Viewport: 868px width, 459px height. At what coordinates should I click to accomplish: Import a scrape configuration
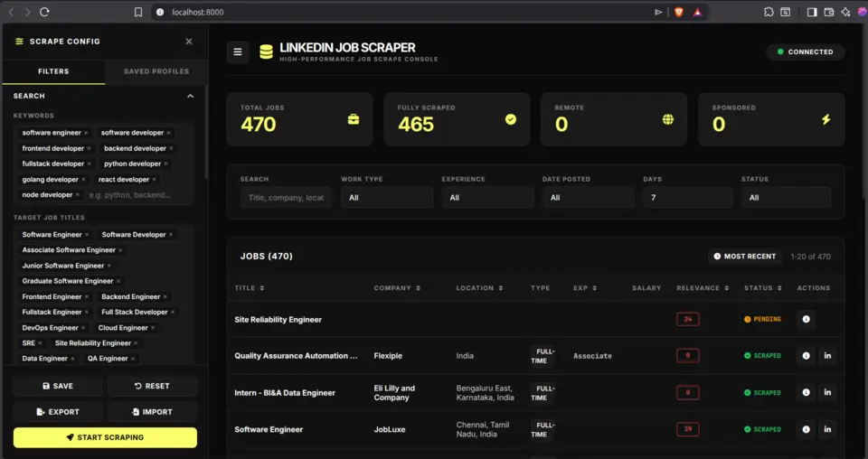coord(152,412)
